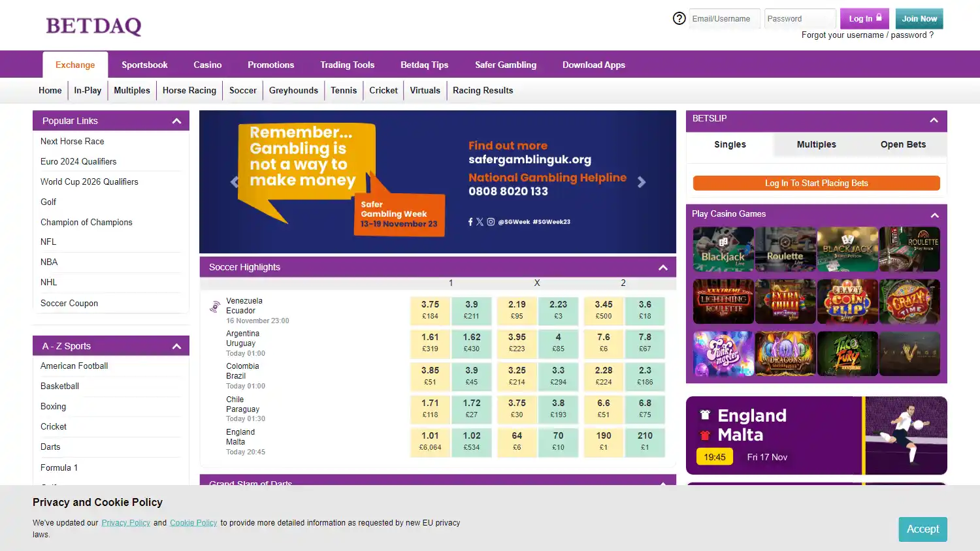Focus the Email/Username field
Screen dimensions: 980x551
725,18
